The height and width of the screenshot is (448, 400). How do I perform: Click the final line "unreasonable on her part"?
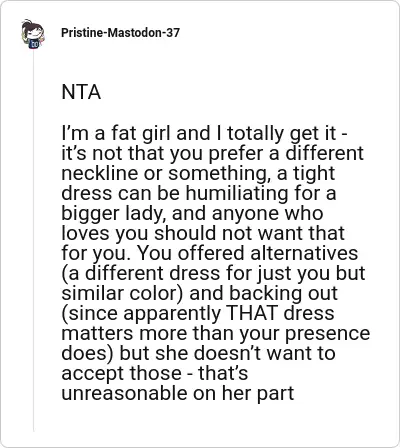coord(178,394)
